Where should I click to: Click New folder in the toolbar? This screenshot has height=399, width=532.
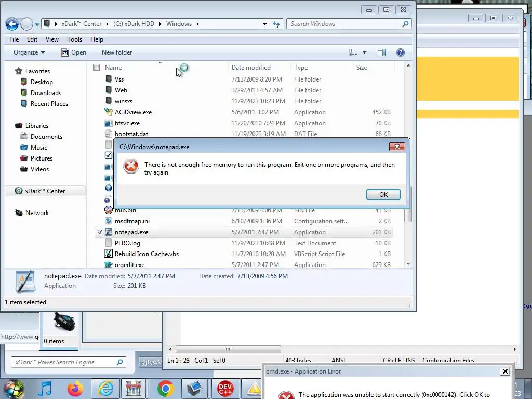tap(117, 52)
